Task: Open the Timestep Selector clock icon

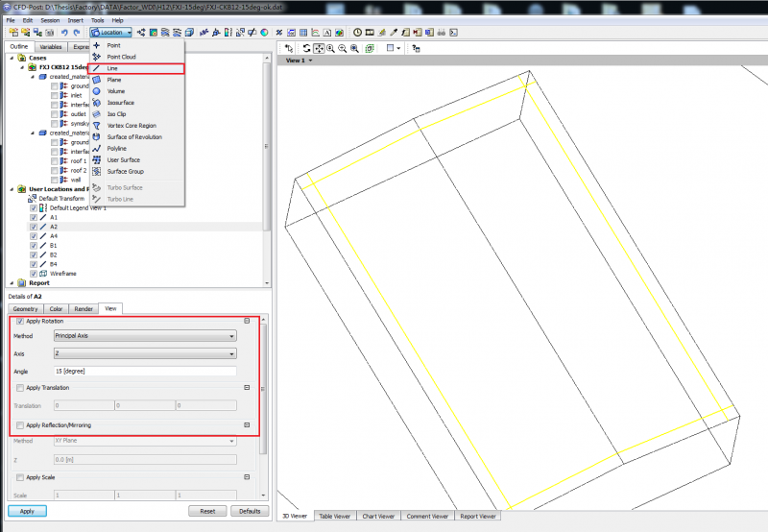Action: click(x=357, y=33)
